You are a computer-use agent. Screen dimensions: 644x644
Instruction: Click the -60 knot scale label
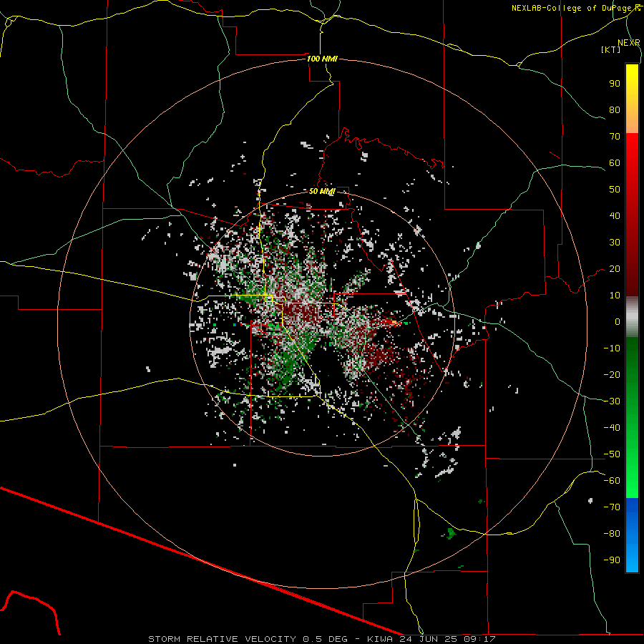pyautogui.click(x=612, y=481)
